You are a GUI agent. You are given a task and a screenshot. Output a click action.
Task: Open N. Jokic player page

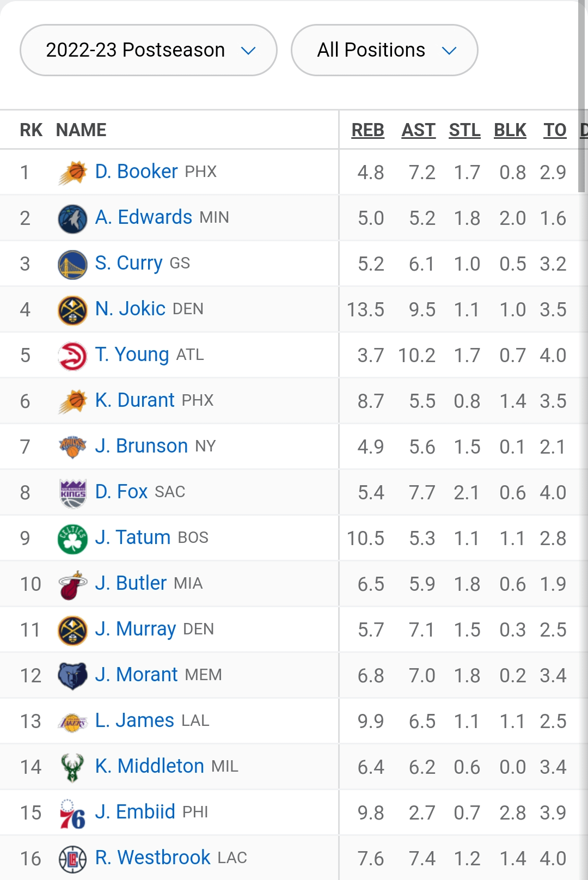(130, 309)
